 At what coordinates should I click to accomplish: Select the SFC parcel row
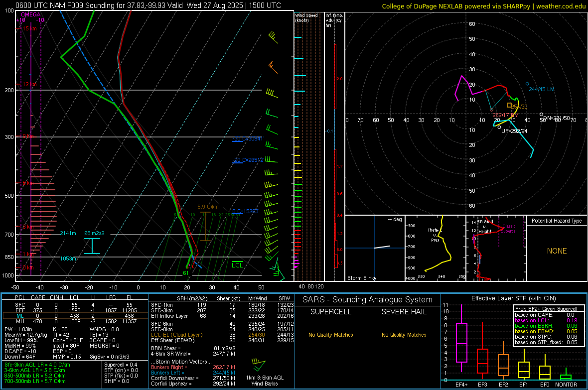tap(75, 305)
